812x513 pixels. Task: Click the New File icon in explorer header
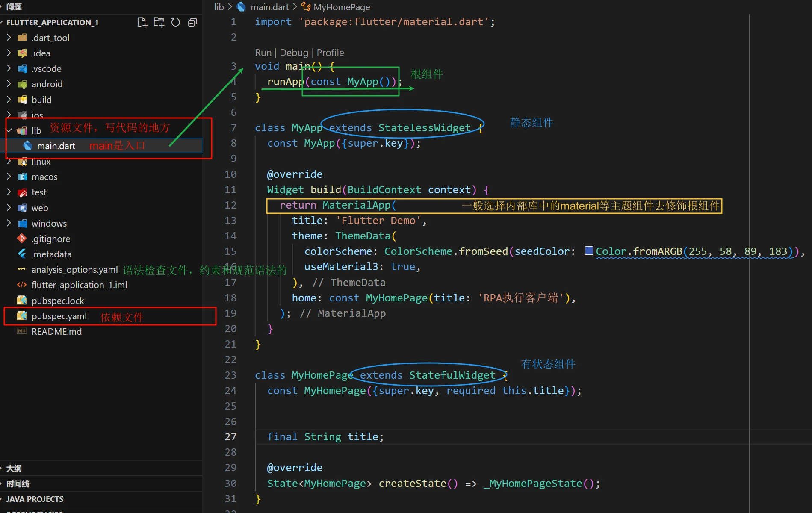pyautogui.click(x=142, y=22)
